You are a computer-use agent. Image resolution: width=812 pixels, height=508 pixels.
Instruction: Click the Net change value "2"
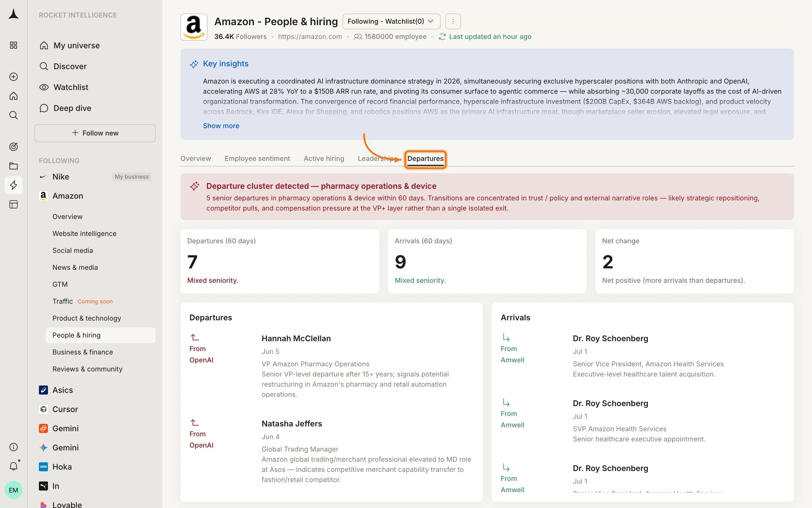click(x=608, y=262)
